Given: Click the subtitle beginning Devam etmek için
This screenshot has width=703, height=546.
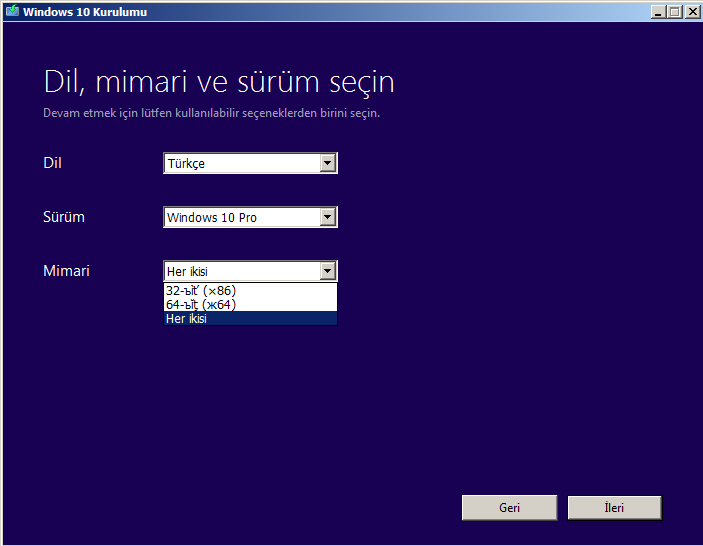Looking at the screenshot, I should pos(212,113).
